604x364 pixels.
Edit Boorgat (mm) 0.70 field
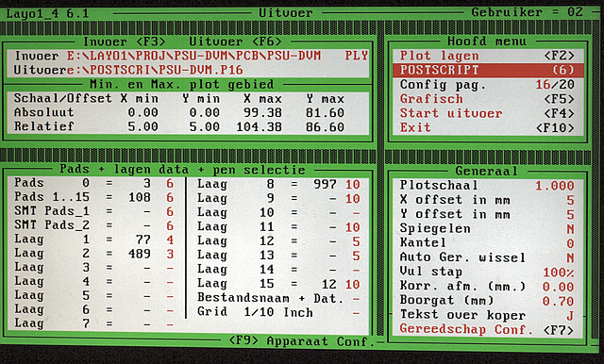tap(559, 301)
